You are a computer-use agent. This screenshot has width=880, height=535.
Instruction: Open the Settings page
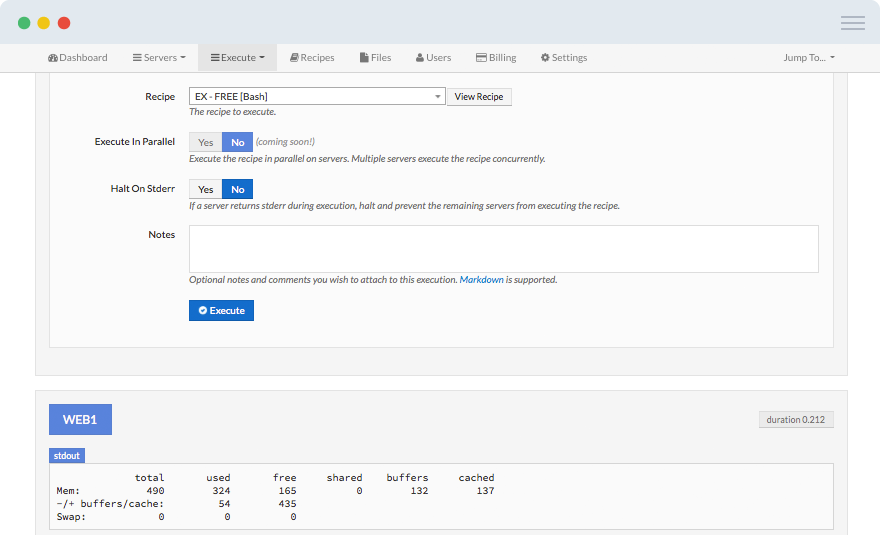pos(564,57)
